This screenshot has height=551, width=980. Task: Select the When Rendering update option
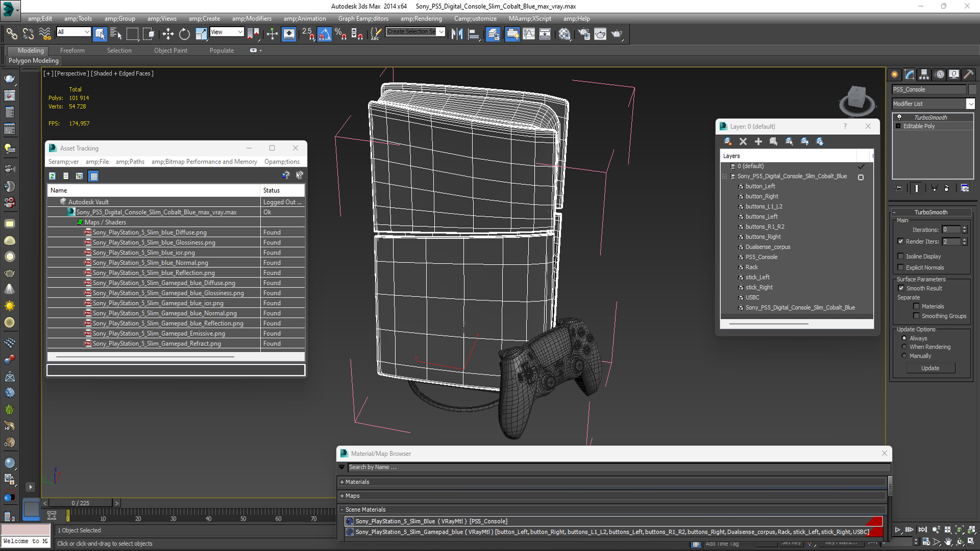[904, 347]
